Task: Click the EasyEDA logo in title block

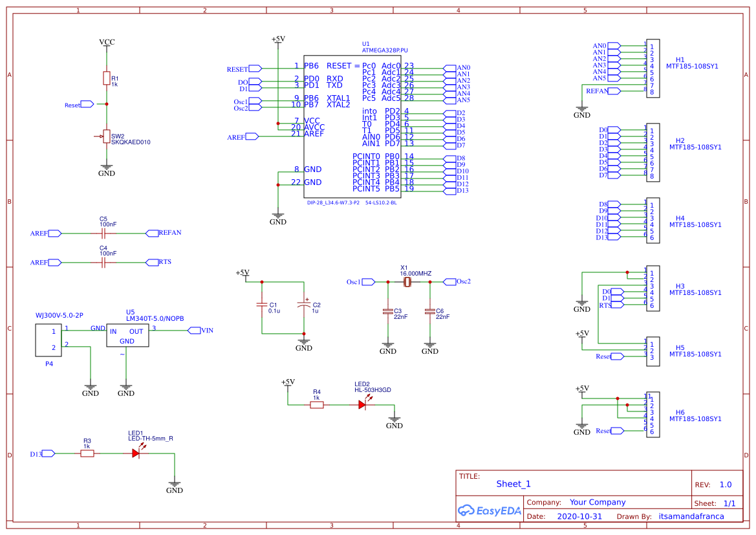Action: point(488,510)
